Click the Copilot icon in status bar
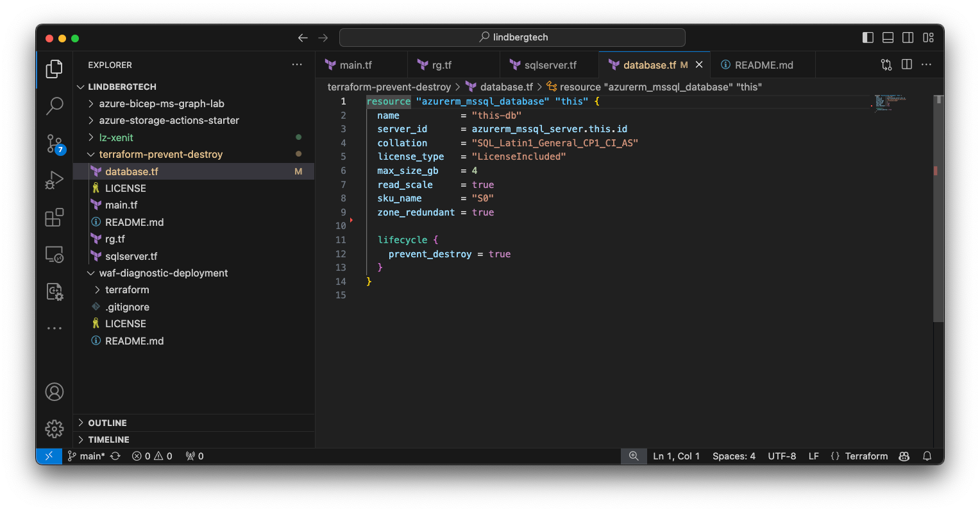 click(x=904, y=456)
